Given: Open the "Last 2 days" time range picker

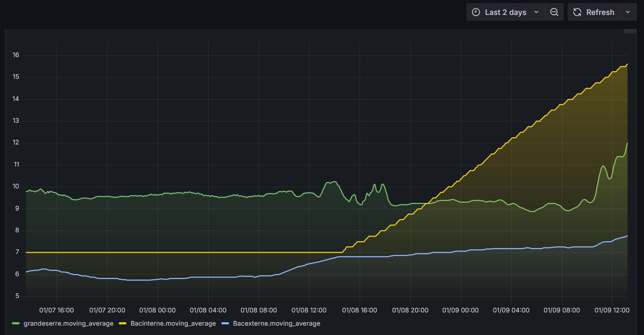Looking at the screenshot, I should [505, 12].
